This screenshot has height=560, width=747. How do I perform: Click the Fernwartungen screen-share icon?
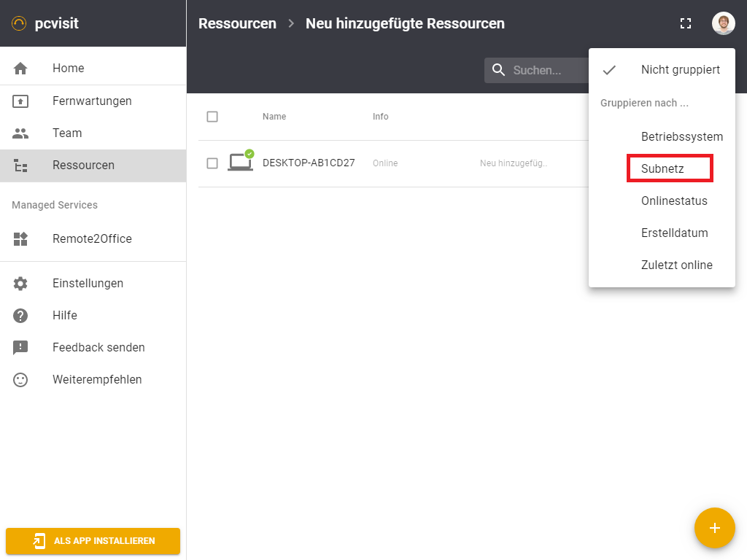point(20,101)
